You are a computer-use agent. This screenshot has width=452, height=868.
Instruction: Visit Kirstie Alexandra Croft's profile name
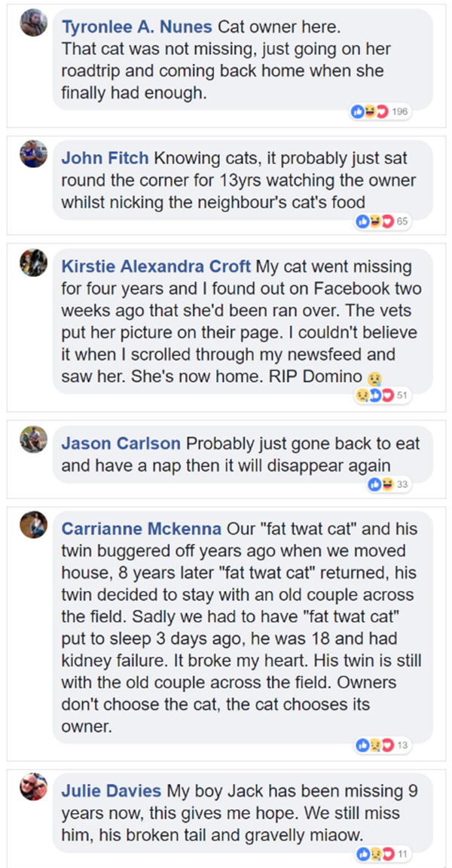pos(157,266)
